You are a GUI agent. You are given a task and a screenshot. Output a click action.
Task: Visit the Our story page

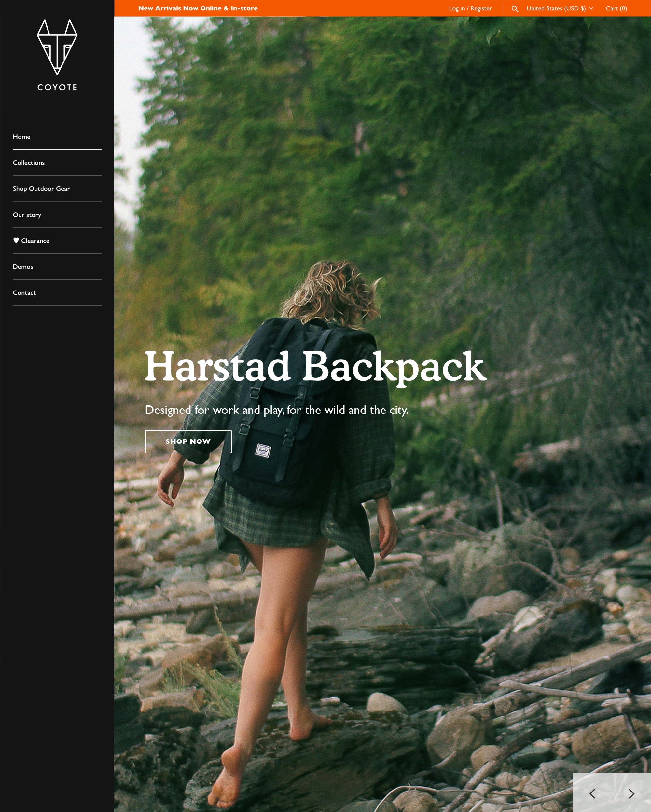[27, 214]
